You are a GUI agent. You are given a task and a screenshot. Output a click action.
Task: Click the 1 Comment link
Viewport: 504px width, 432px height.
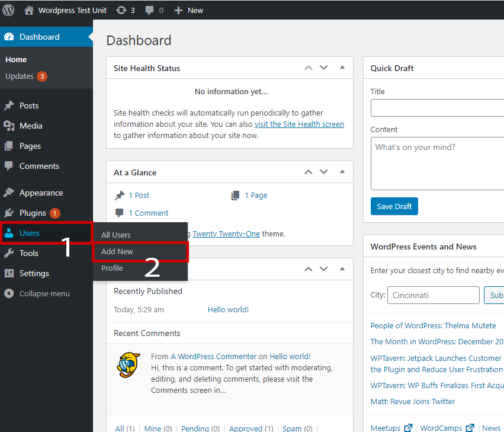tap(149, 213)
